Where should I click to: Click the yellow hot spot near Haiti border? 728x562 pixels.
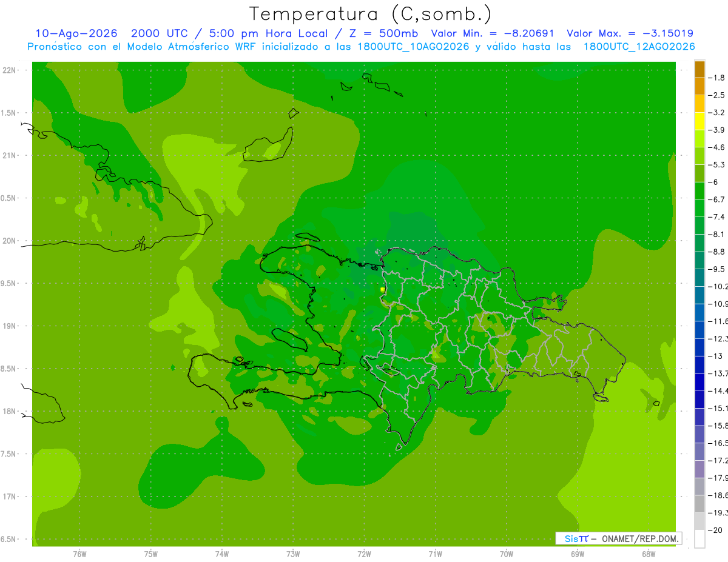(382, 290)
